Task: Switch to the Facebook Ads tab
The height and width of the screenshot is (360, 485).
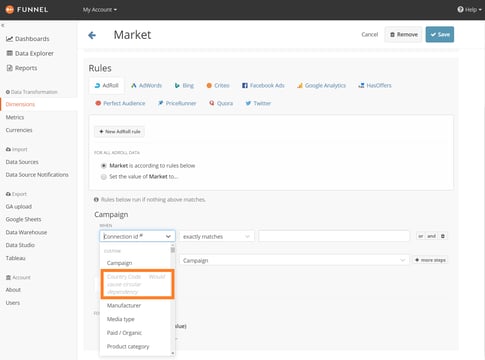Action: 263,86
